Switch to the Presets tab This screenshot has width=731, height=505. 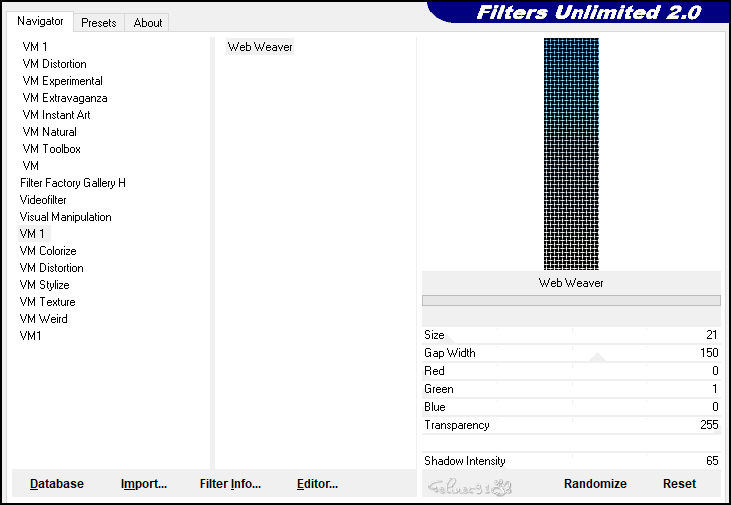pos(98,23)
